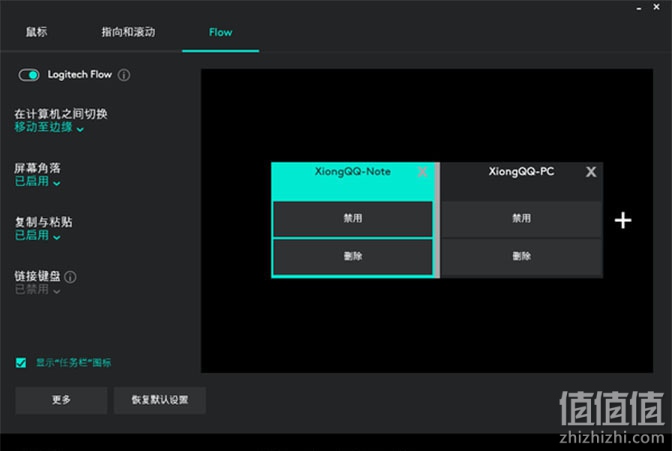The image size is (672, 451).
Task: Open the 鼠标 tab
Action: pyautogui.click(x=36, y=32)
